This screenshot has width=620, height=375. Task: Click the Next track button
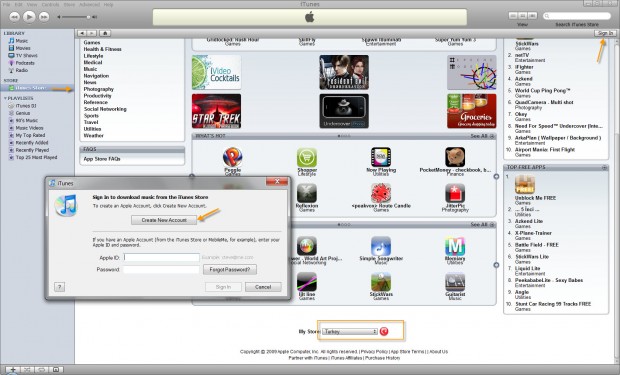tap(44, 17)
